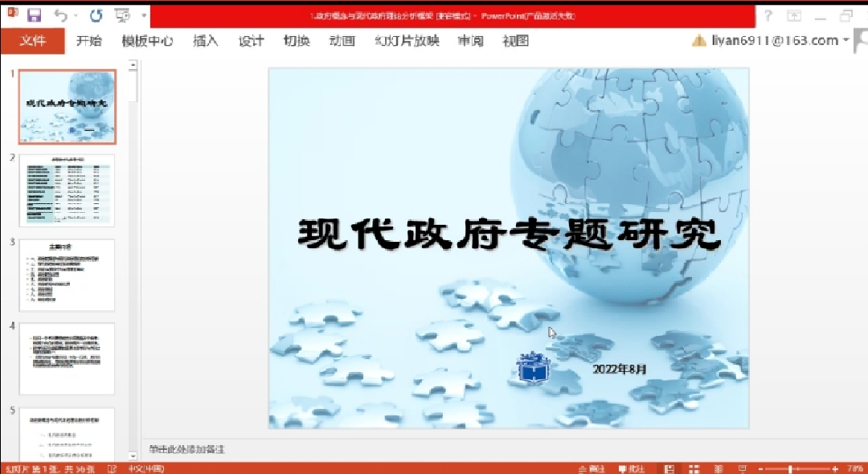The image size is (868, 474).
Task: Click the Undo arrow icon
Action: click(61, 15)
